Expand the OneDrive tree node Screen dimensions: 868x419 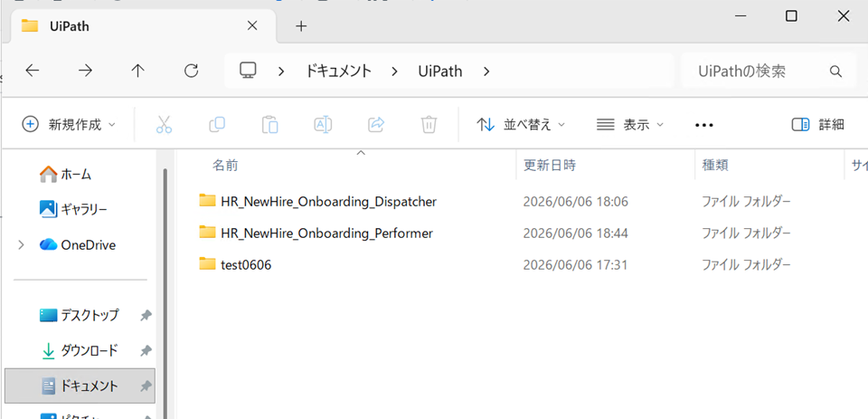[x=21, y=245]
